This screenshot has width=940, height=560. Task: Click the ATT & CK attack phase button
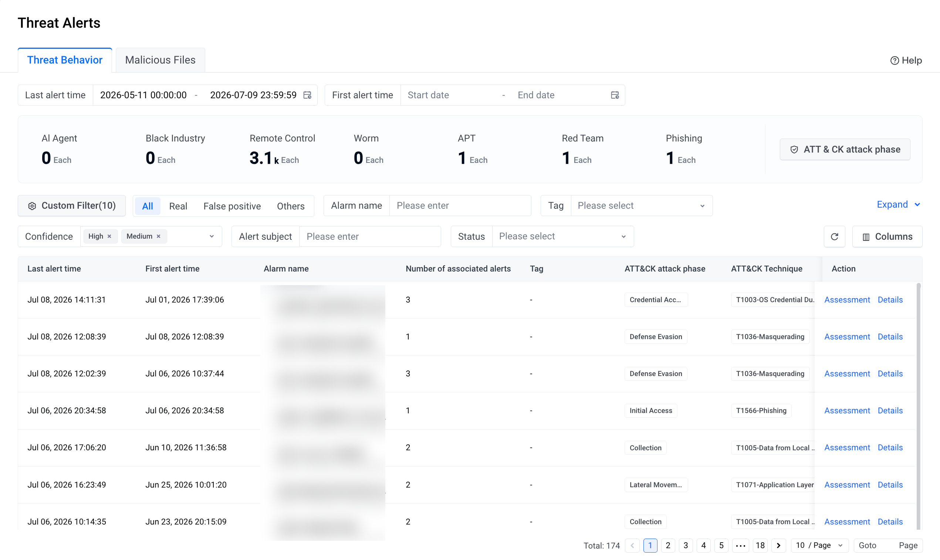coord(845,150)
